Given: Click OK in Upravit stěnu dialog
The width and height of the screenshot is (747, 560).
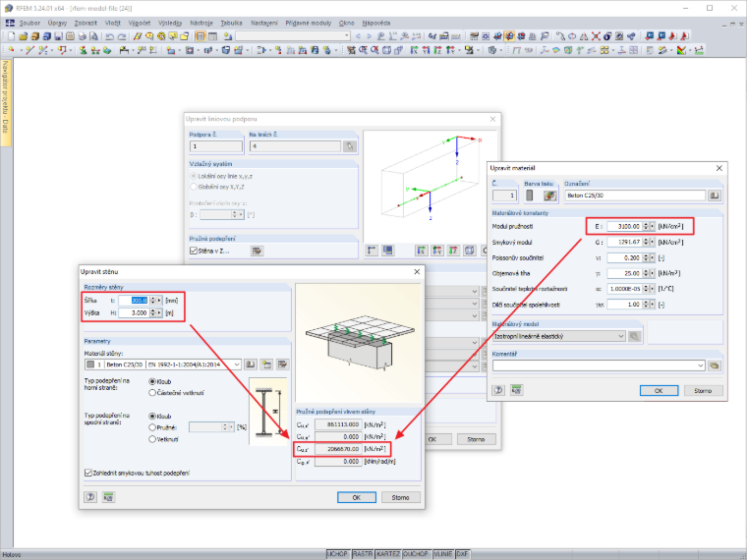Looking at the screenshot, I should [x=357, y=497].
